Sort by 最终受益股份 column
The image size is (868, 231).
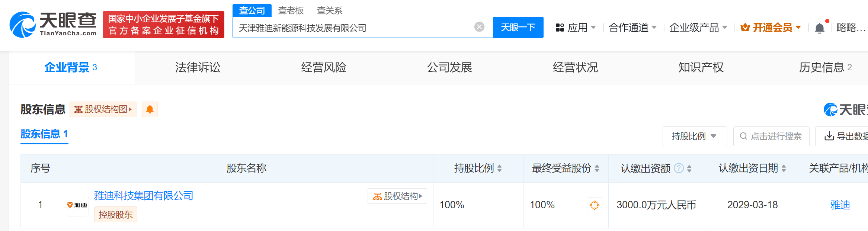coord(597,169)
